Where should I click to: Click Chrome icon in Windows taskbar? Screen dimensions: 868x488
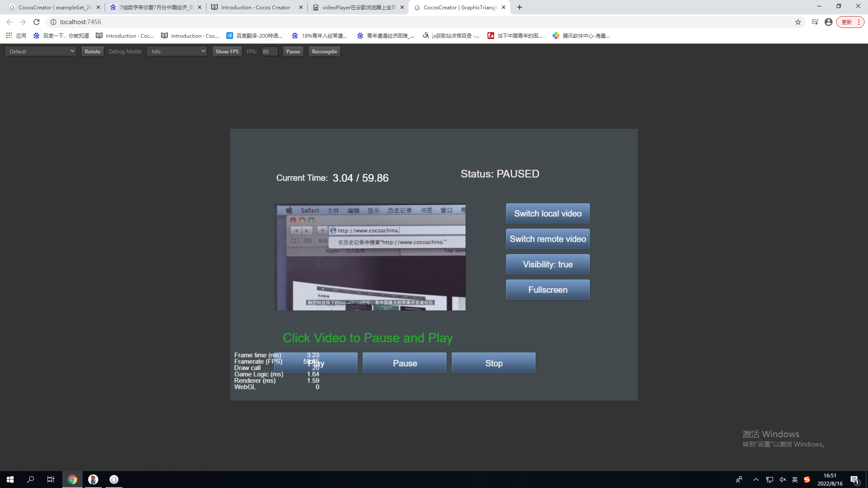[x=72, y=480]
